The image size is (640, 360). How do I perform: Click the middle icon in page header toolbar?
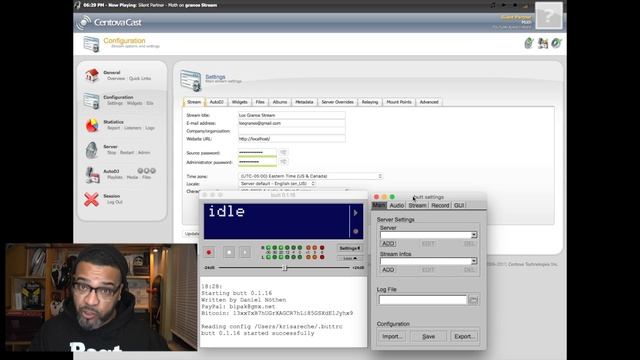(543, 43)
